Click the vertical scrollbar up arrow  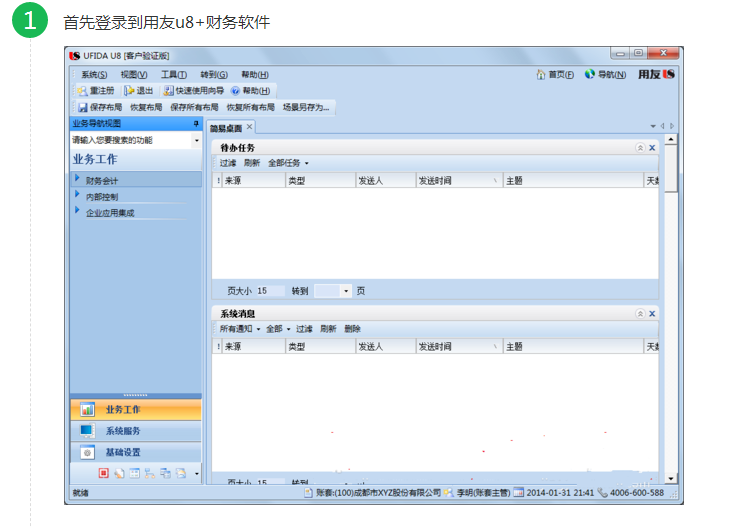[x=670, y=139]
